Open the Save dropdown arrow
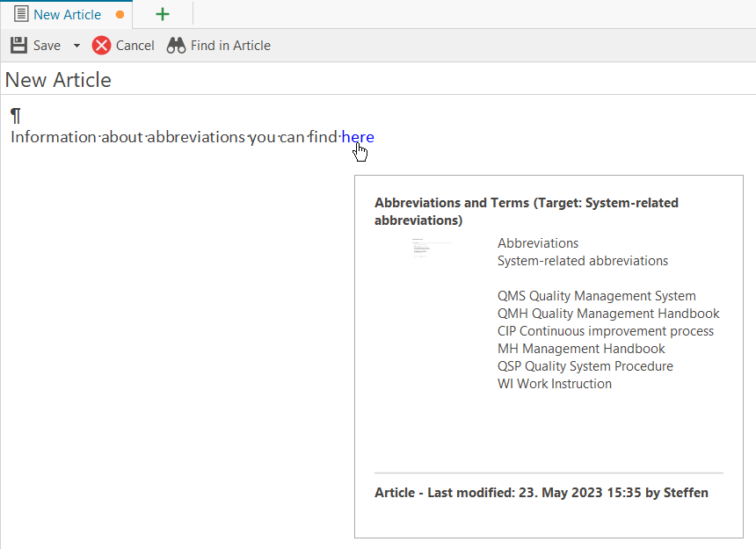Screen dimensions: 756x549 pos(76,46)
